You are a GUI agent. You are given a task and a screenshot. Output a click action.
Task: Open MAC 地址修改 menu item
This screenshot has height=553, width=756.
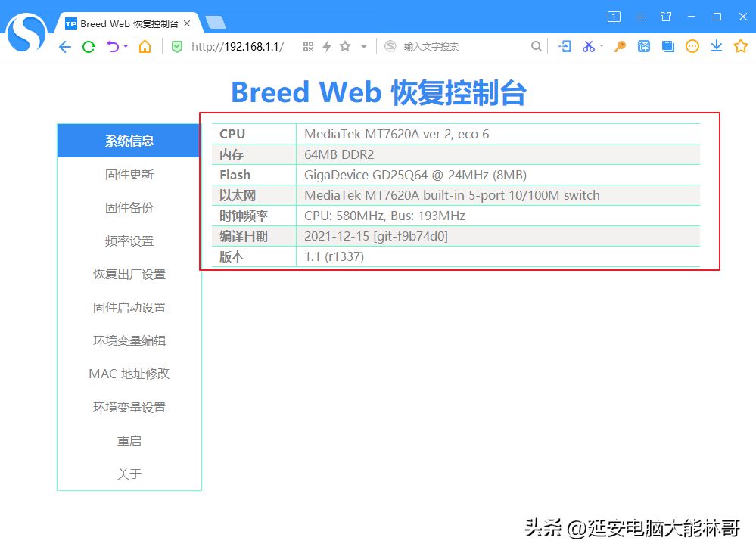click(x=129, y=374)
